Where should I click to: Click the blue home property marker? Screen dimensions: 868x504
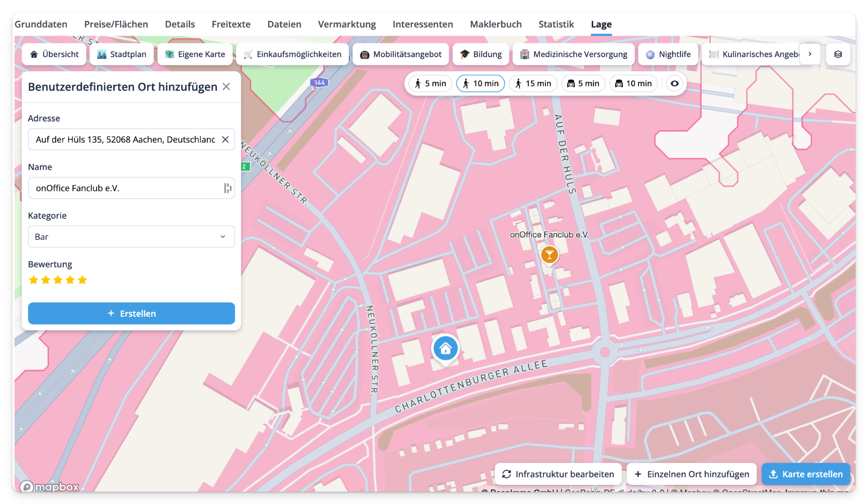445,349
